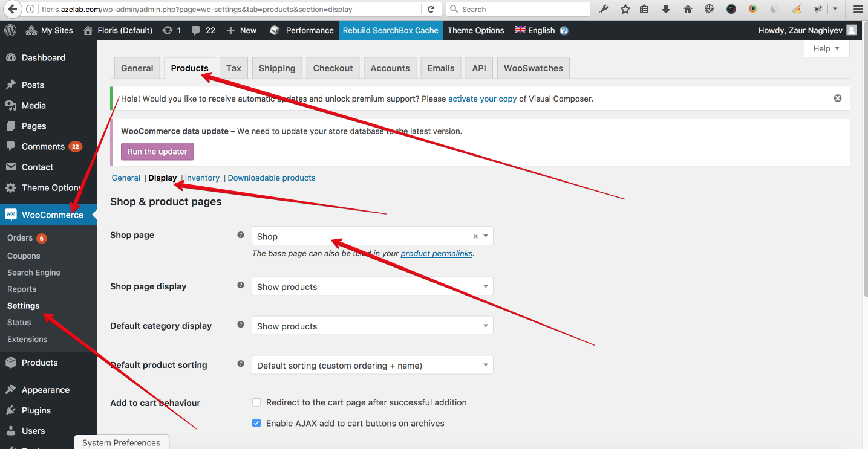Dismiss the Visual Composer notice
The width and height of the screenshot is (868, 449).
coord(838,98)
